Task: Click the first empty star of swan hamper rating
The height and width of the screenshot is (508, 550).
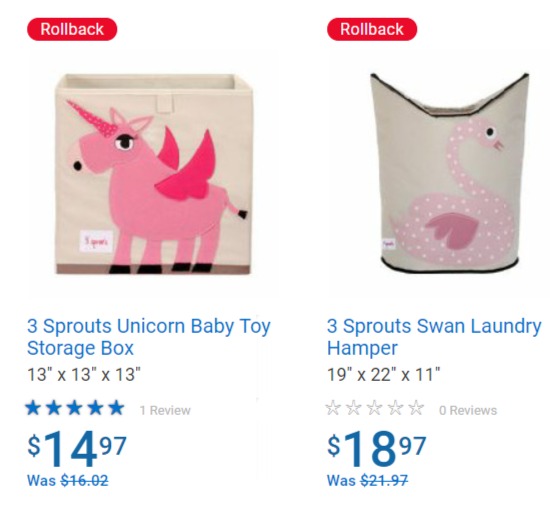Action: 333,408
